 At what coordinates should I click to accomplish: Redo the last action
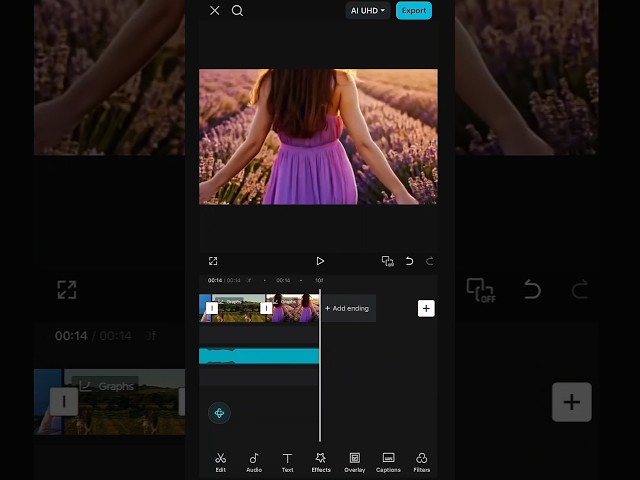[x=429, y=261]
